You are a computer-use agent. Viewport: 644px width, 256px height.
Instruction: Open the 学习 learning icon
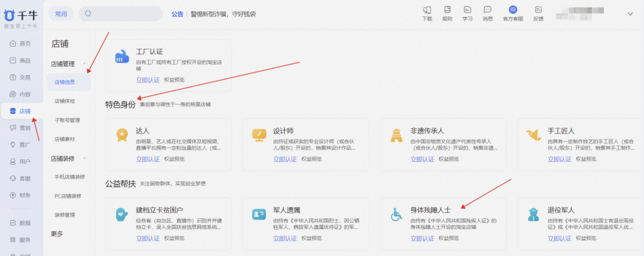pyautogui.click(x=468, y=10)
